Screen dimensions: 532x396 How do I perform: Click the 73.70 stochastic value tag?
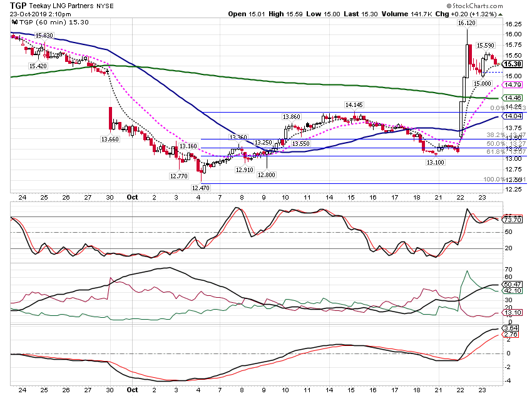[513, 220]
